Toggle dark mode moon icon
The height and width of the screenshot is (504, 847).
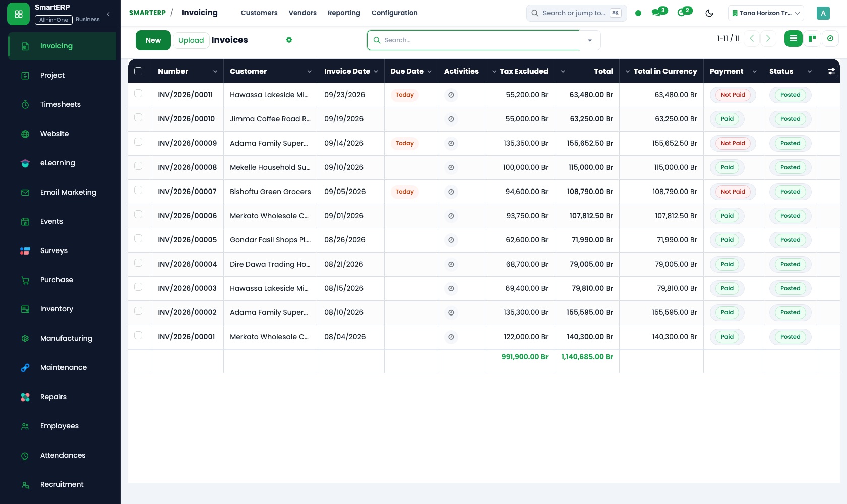[709, 13]
